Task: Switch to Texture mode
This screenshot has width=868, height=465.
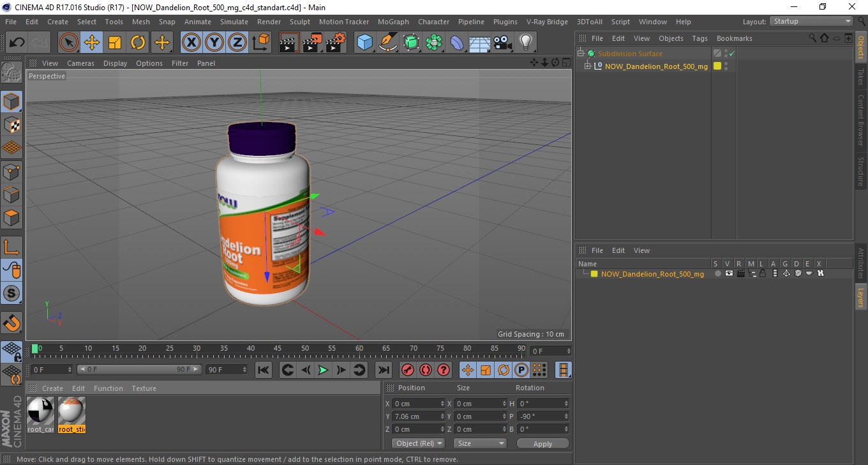Action: click(11, 125)
